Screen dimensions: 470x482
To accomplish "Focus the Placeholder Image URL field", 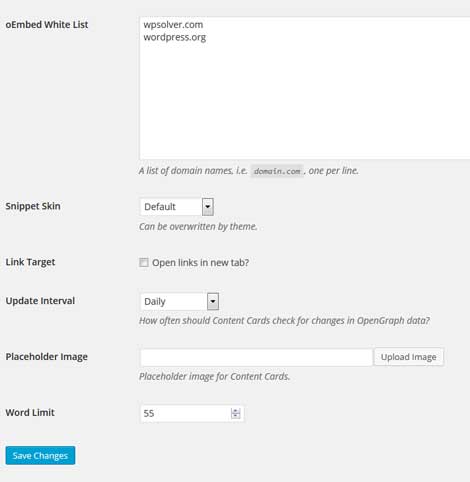I will (256, 357).
